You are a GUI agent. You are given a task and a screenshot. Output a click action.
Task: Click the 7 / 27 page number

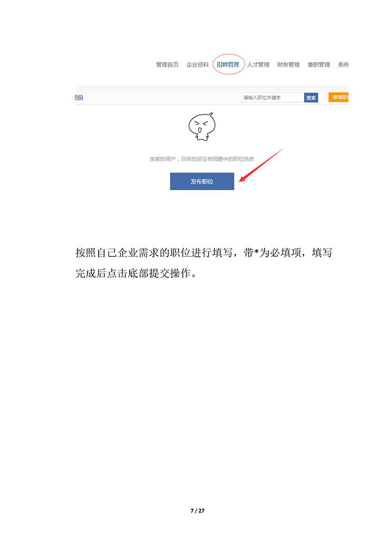(198, 510)
